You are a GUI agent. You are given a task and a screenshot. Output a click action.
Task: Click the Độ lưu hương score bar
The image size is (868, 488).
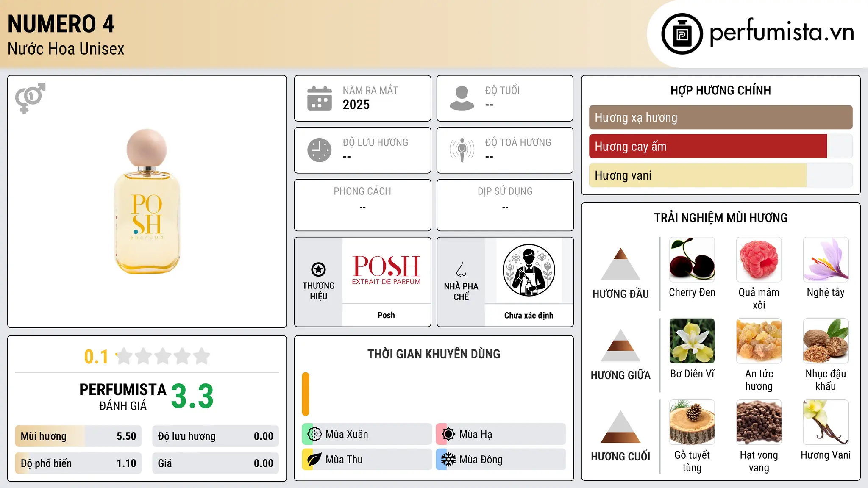pos(216,436)
